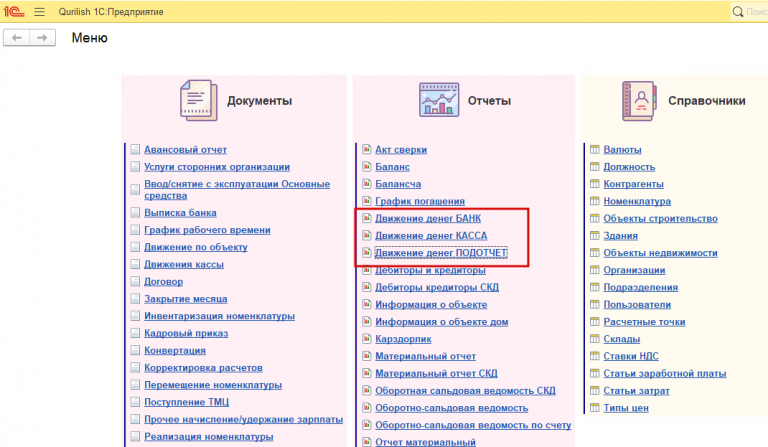Viewport: 768px width, 447px height.
Task: Open Расчетные точки catalog
Action: click(644, 322)
